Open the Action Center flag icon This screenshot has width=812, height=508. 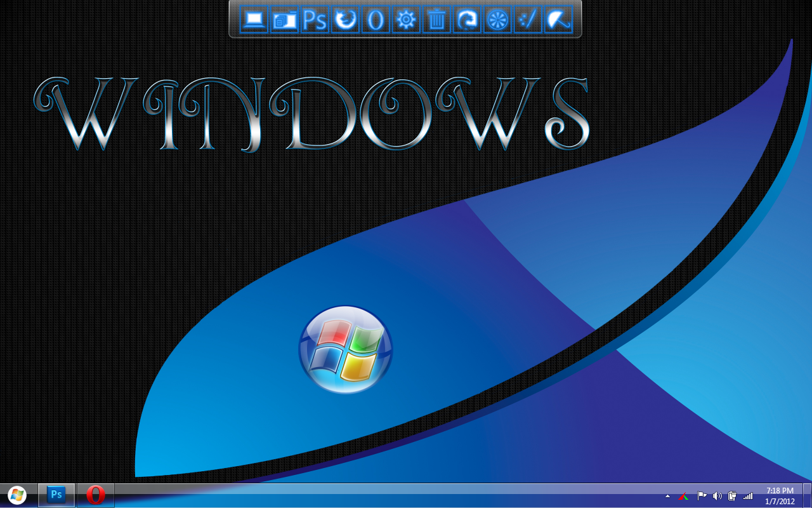702,496
